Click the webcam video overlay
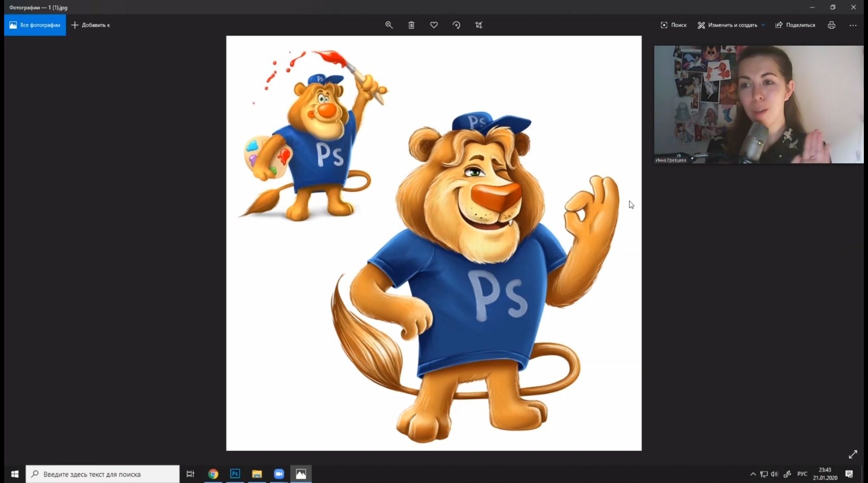Screen dimensions: 868x483 click(759, 105)
